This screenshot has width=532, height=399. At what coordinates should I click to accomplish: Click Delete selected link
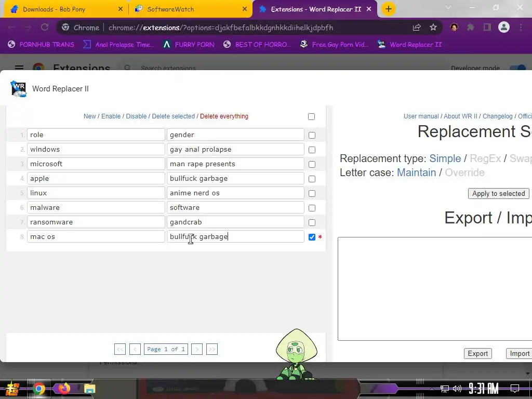point(174,116)
